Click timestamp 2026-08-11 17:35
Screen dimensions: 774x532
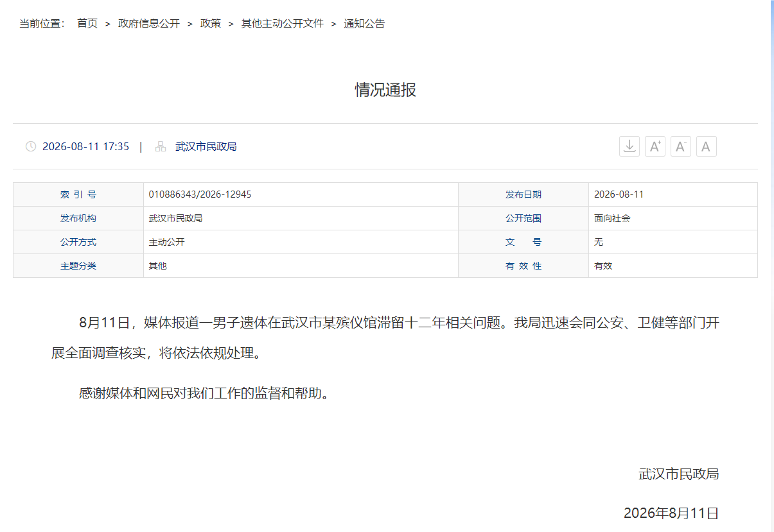coord(86,146)
